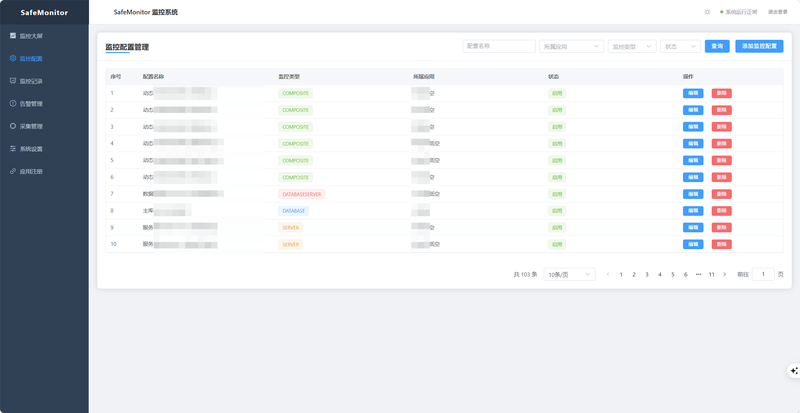The image size is (800, 413).
Task: Select the 监控记录 sidebar icon
Action: click(13, 81)
